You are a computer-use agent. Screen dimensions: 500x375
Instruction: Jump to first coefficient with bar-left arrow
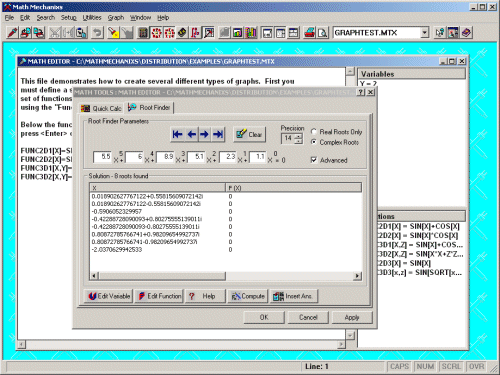coord(177,134)
